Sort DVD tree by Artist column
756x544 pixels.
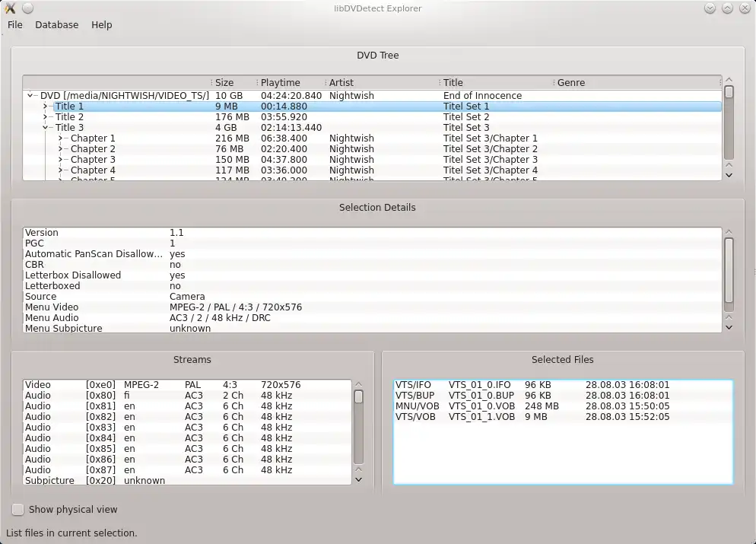[x=383, y=82]
